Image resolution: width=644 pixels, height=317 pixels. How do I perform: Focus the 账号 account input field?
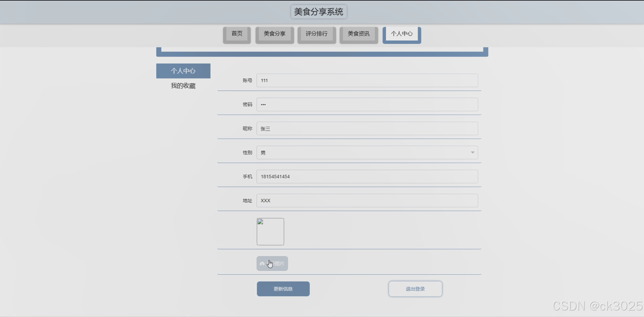click(x=367, y=81)
